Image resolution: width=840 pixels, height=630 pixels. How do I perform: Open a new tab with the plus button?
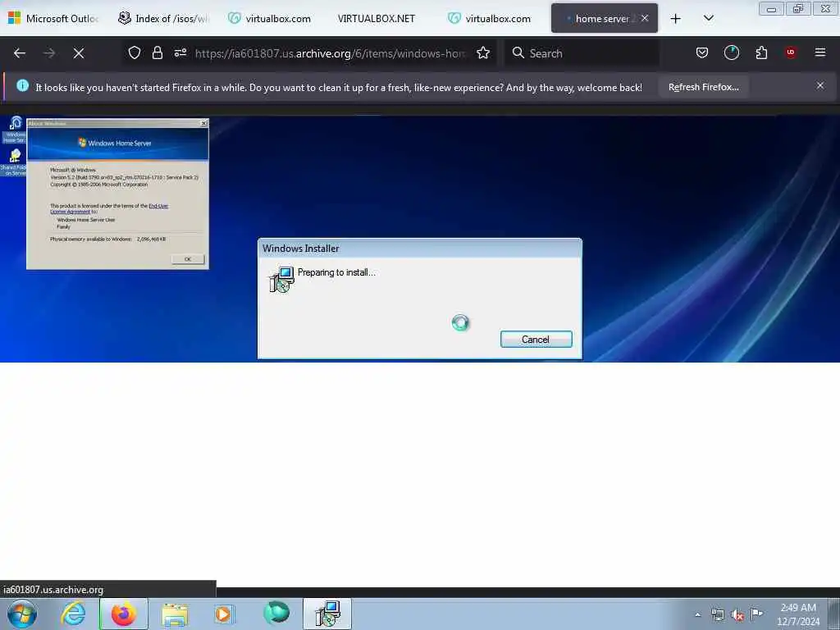[x=676, y=19]
